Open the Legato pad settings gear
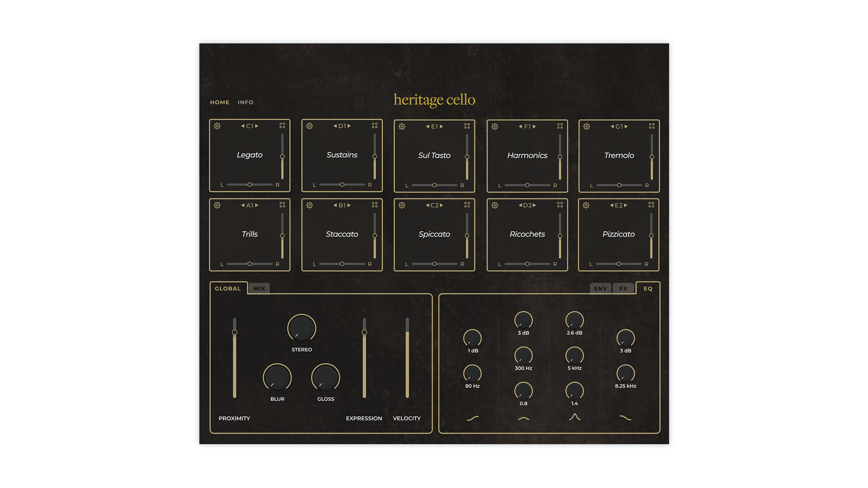Screen dimensions: 868x488 coord(217,126)
